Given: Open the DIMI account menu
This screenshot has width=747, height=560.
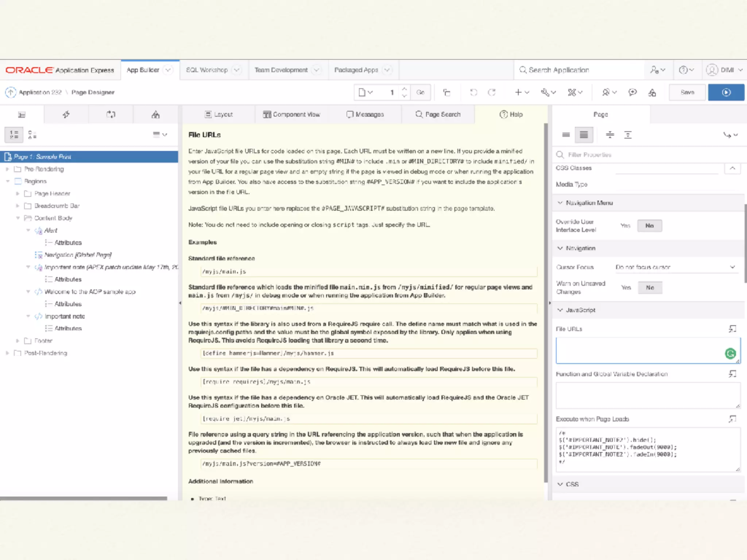Looking at the screenshot, I should [724, 70].
